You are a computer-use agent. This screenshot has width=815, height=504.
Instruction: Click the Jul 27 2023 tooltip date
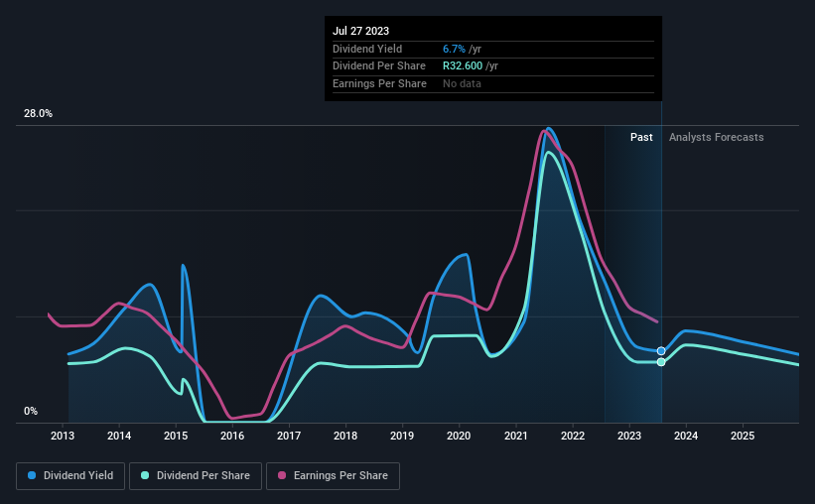click(360, 31)
